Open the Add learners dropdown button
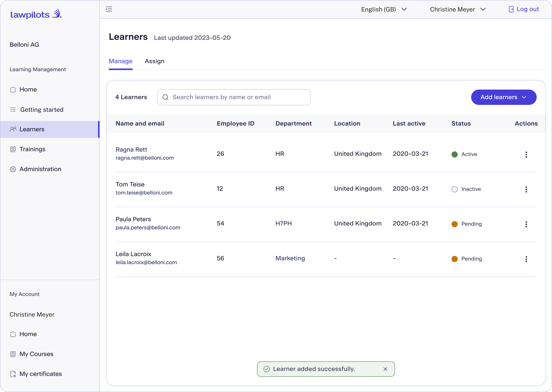Screen dimensions: 552x392 click(x=504, y=97)
